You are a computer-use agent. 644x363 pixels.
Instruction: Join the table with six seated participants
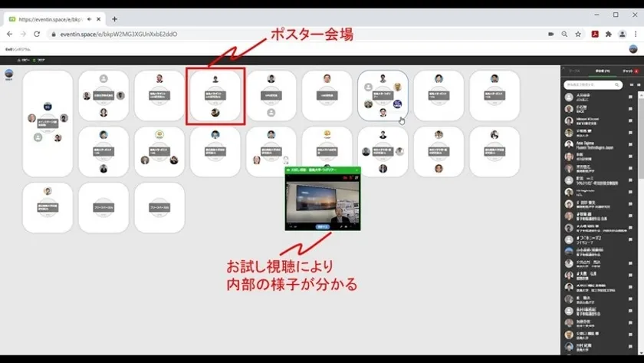pos(383,95)
